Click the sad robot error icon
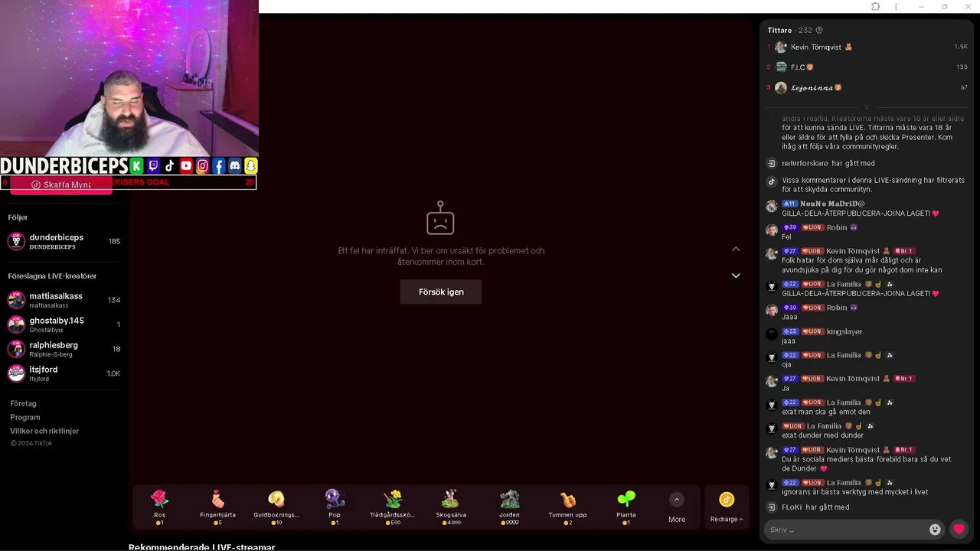 [440, 218]
